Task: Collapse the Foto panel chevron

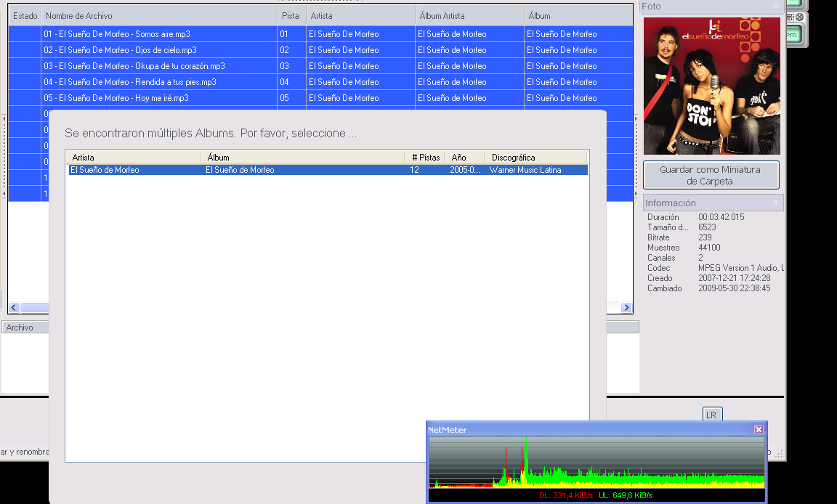Action: coord(776,7)
